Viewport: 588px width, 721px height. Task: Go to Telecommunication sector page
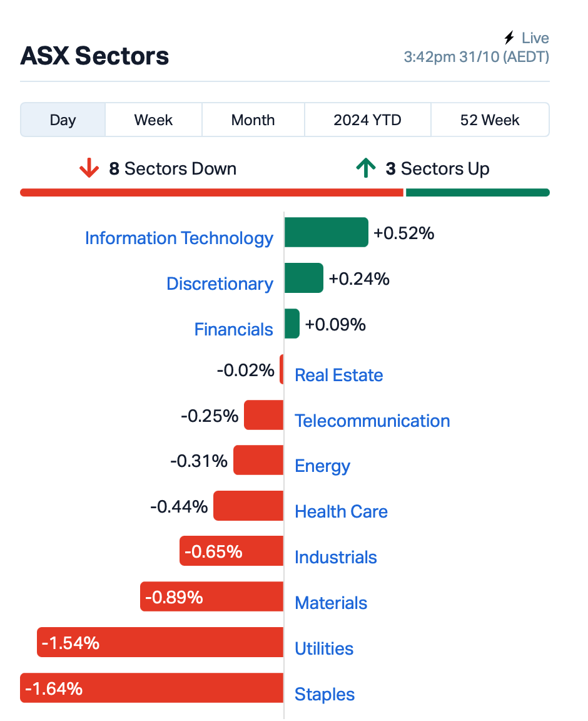[x=372, y=421]
